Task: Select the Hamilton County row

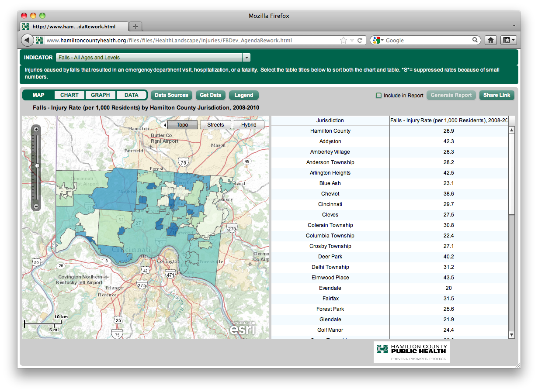Action: [x=390, y=131]
